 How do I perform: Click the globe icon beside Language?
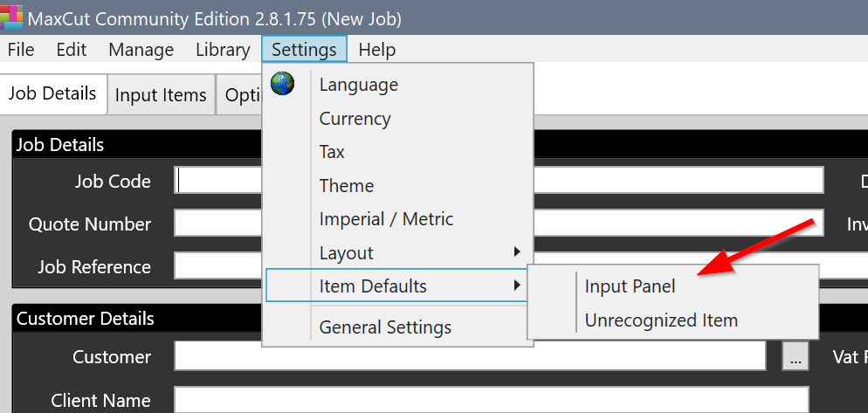(283, 84)
